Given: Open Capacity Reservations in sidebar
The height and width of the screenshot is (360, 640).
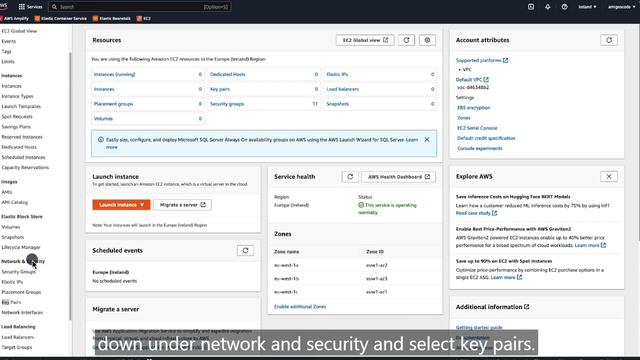Looking at the screenshot, I should 25,168.
